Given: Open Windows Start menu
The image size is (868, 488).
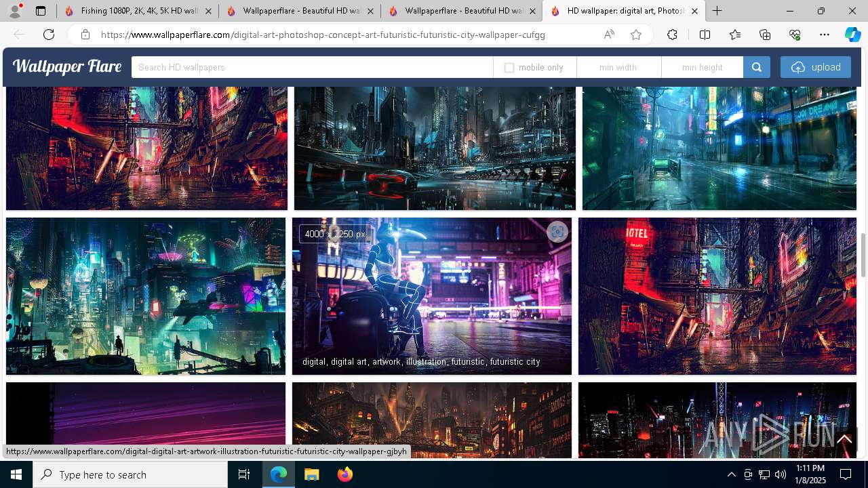Looking at the screenshot, I should click(x=16, y=474).
